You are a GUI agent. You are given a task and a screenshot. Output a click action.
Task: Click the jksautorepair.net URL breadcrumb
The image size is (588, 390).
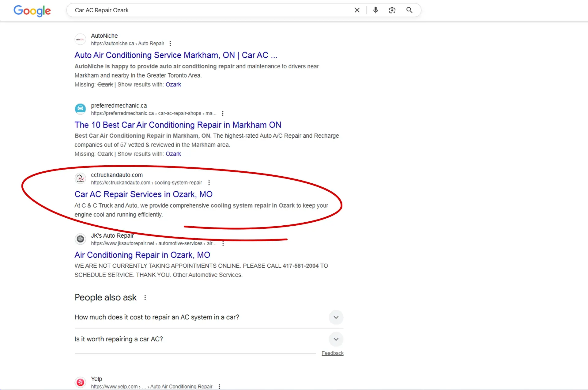(153, 243)
